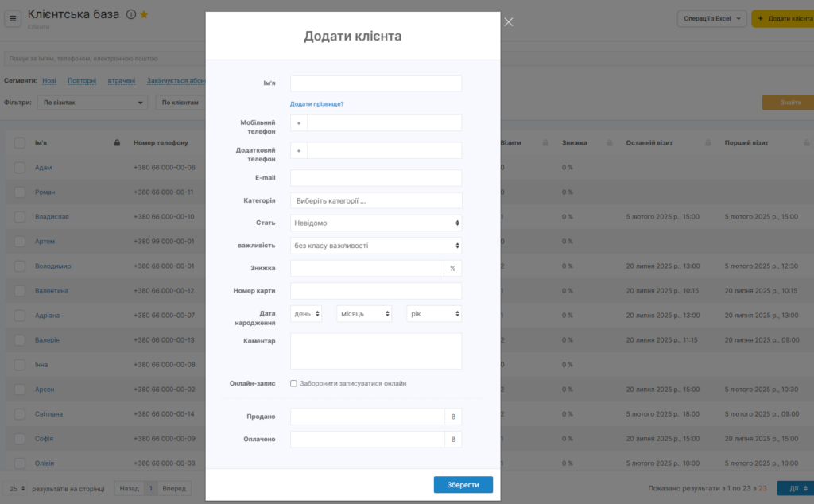Open the місяць birth date dropdown
The height and width of the screenshot is (504, 814).
pyautogui.click(x=364, y=314)
